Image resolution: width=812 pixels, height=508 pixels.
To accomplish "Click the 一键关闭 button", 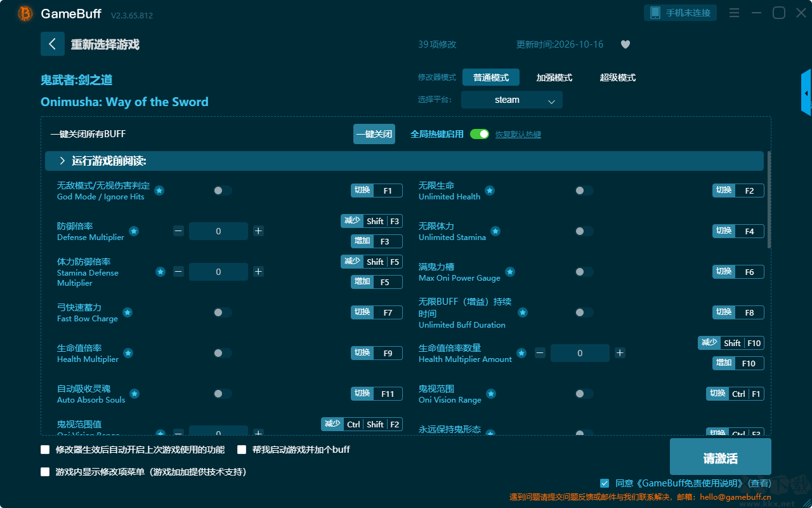I will [374, 134].
